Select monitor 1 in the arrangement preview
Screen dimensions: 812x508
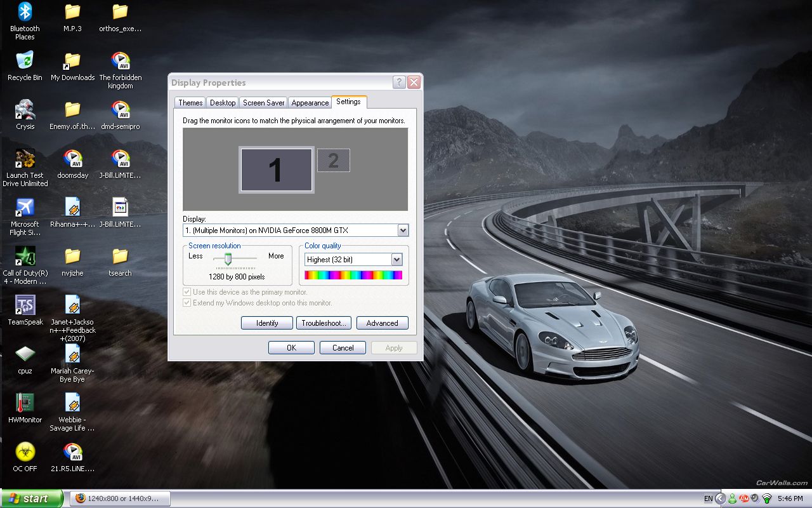click(x=276, y=170)
